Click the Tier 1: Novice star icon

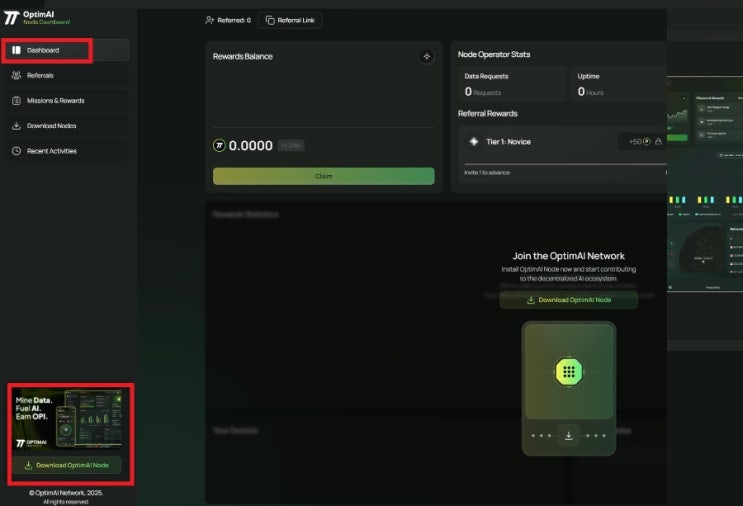(474, 141)
